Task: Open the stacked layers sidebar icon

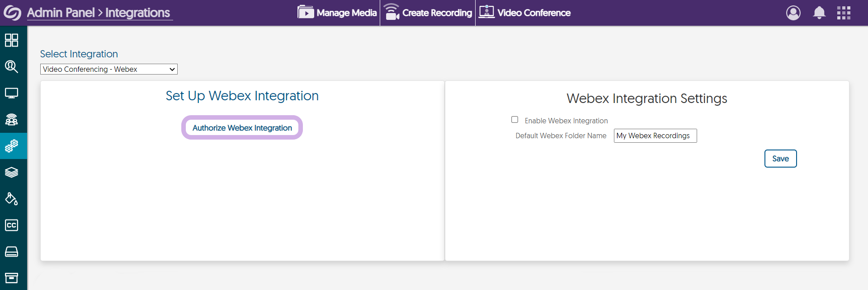Action: (x=11, y=173)
